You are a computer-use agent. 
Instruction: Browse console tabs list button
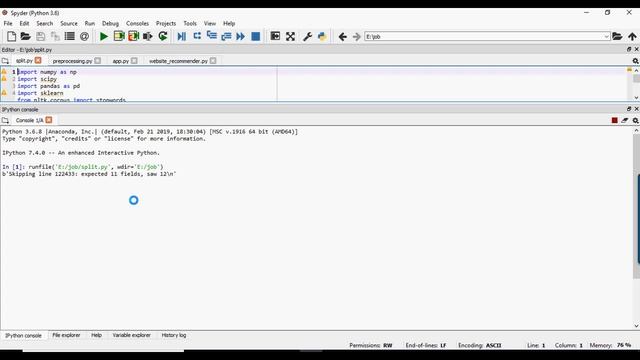click(5, 120)
